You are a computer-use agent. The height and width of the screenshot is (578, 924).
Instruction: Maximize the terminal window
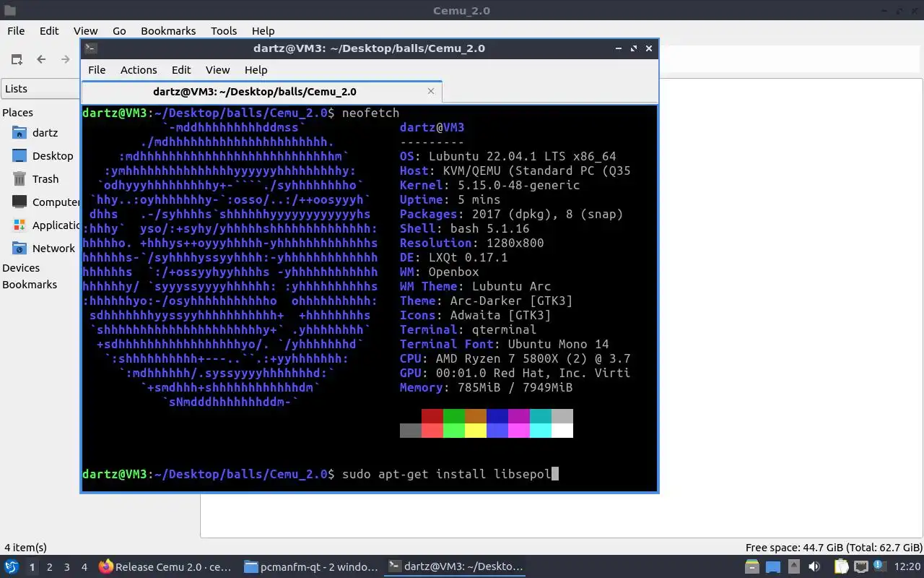(x=633, y=48)
